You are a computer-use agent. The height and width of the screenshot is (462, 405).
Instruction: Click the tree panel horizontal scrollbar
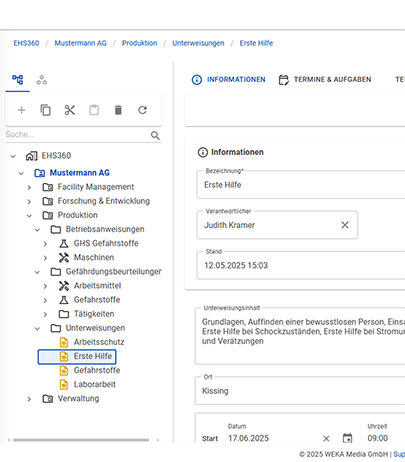click(x=81, y=440)
